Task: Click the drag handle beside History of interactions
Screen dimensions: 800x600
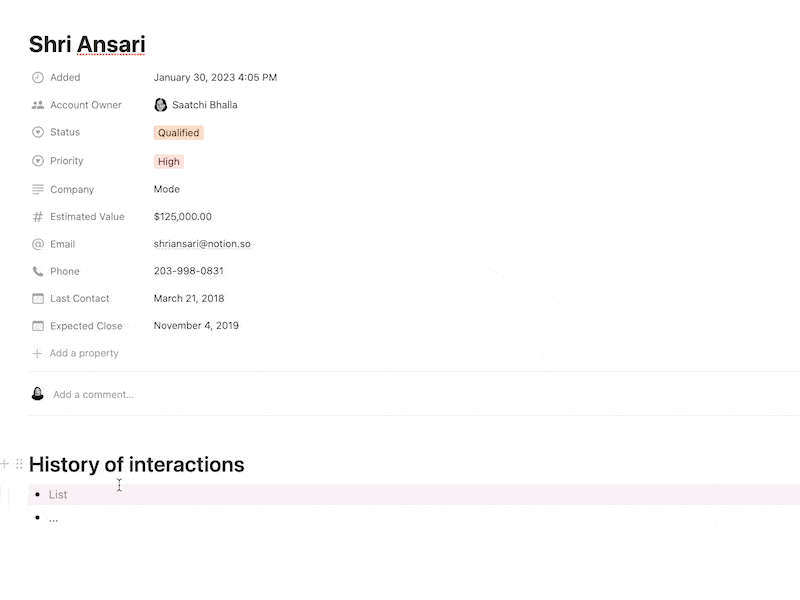Action: point(19,464)
